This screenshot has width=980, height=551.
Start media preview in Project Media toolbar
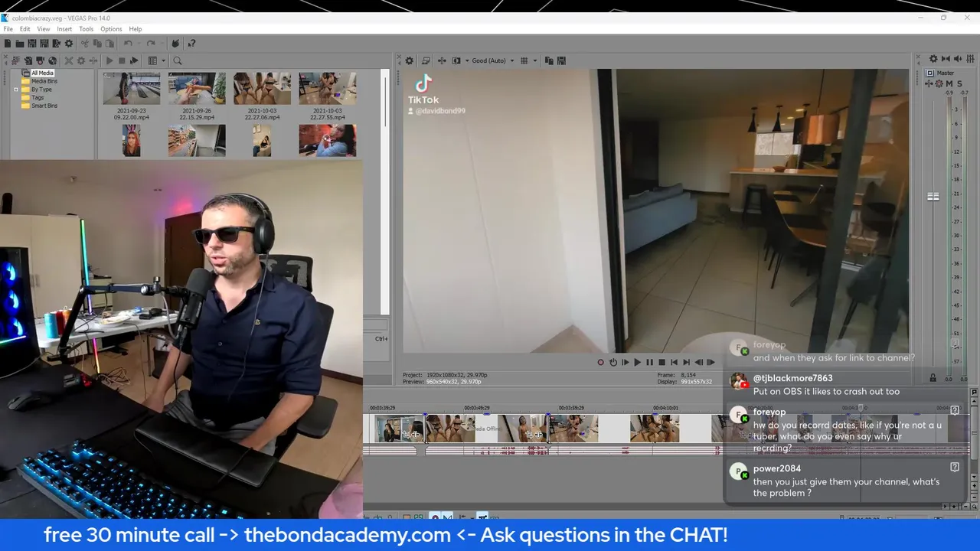tap(109, 60)
